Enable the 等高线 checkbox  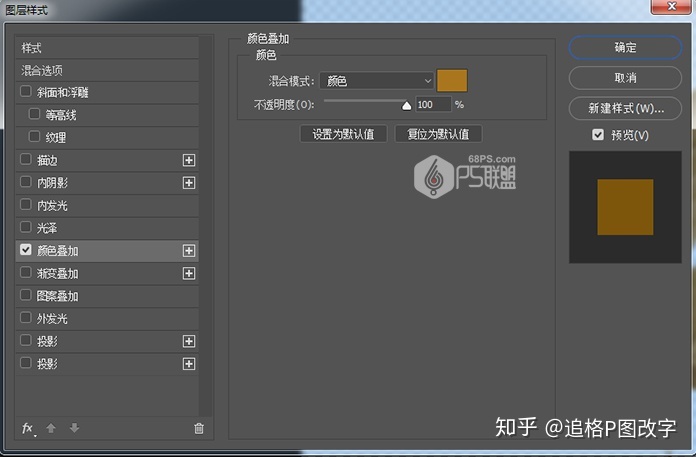pos(34,114)
